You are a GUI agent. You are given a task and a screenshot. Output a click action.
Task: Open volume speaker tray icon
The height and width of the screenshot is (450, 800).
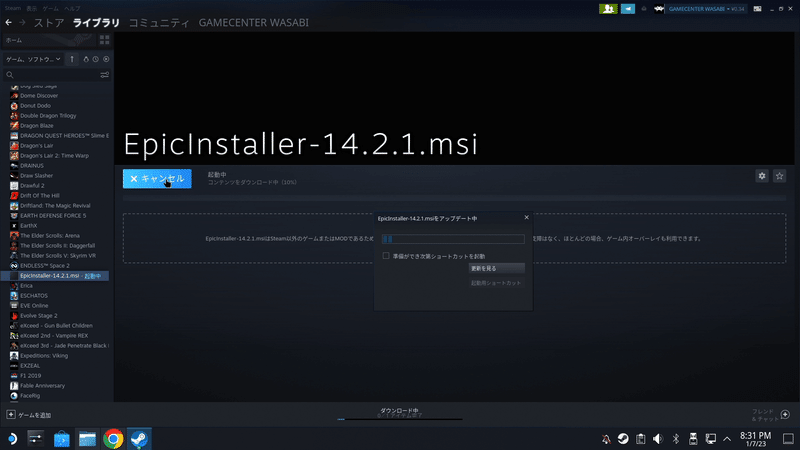[x=658, y=439]
